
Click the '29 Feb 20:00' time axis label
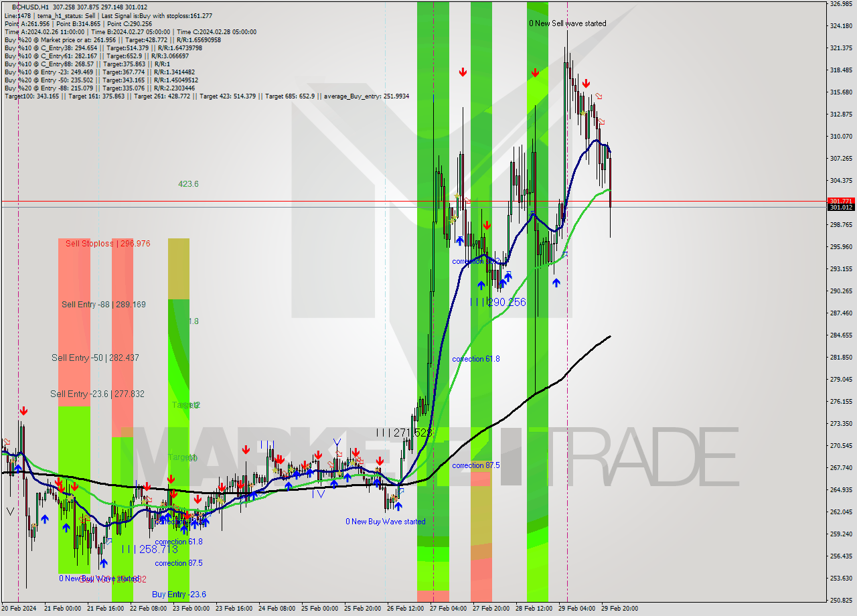click(x=619, y=609)
